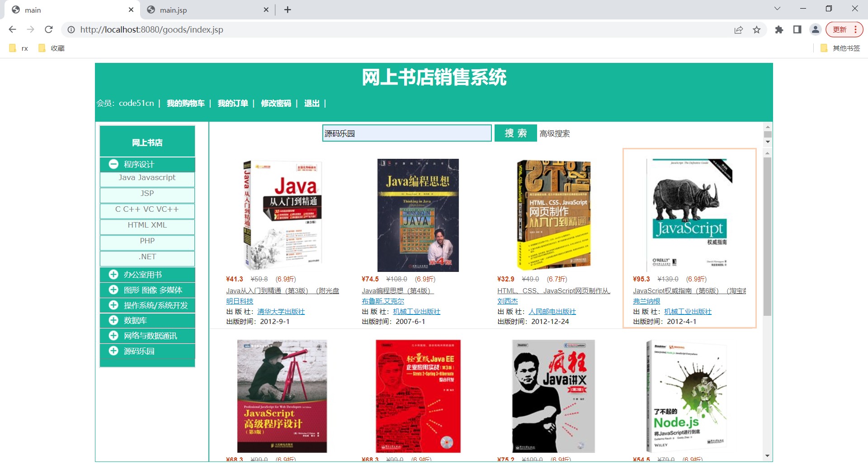This screenshot has height=466, width=868.
Task: Open title link HTML、CSS、JavaScript网页制作
Action: click(x=554, y=291)
